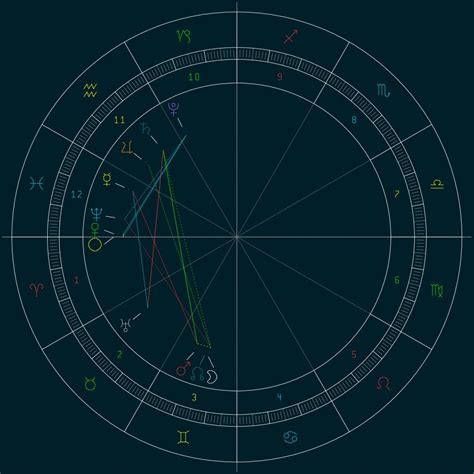Viewport: 474px width, 474px height.
Task: Click the thick teal aspect line
Action: tap(154, 186)
